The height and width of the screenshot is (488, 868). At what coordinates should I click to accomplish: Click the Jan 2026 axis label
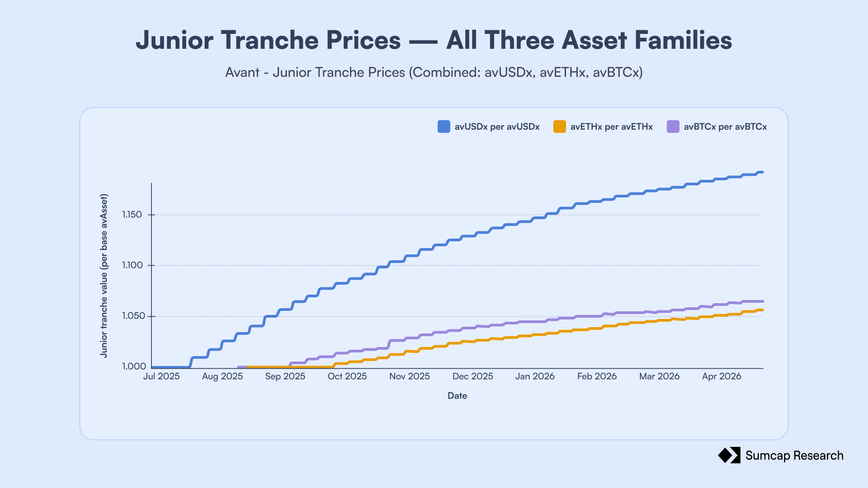pyautogui.click(x=535, y=376)
